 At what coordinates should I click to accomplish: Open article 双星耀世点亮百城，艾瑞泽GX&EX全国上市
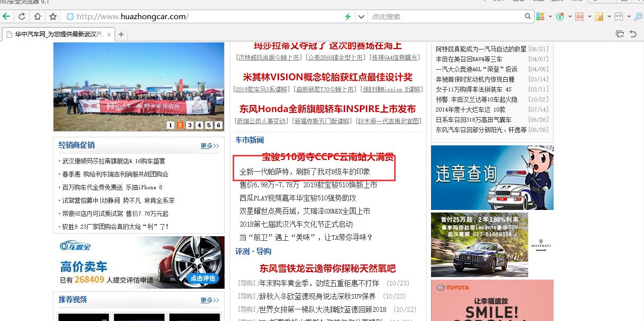pos(305,211)
